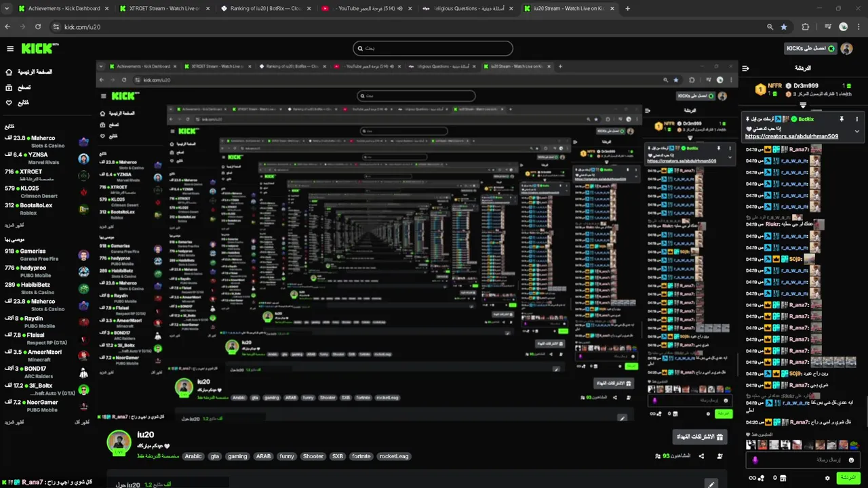Open the browser three-dot menu

(859, 27)
